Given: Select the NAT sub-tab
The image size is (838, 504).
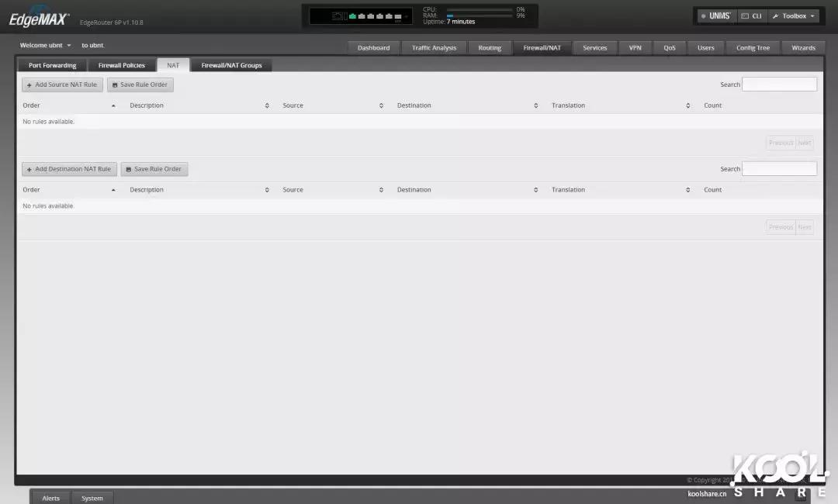Looking at the screenshot, I should click(x=173, y=65).
